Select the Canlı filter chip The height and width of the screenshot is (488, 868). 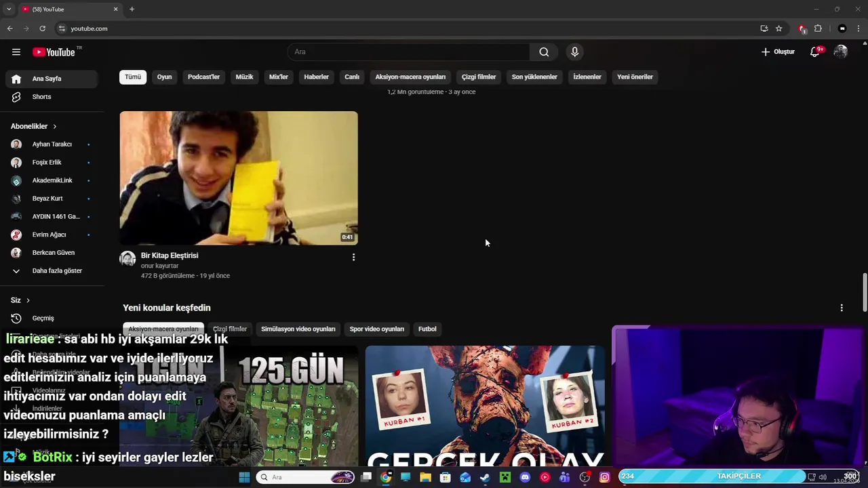(352, 77)
